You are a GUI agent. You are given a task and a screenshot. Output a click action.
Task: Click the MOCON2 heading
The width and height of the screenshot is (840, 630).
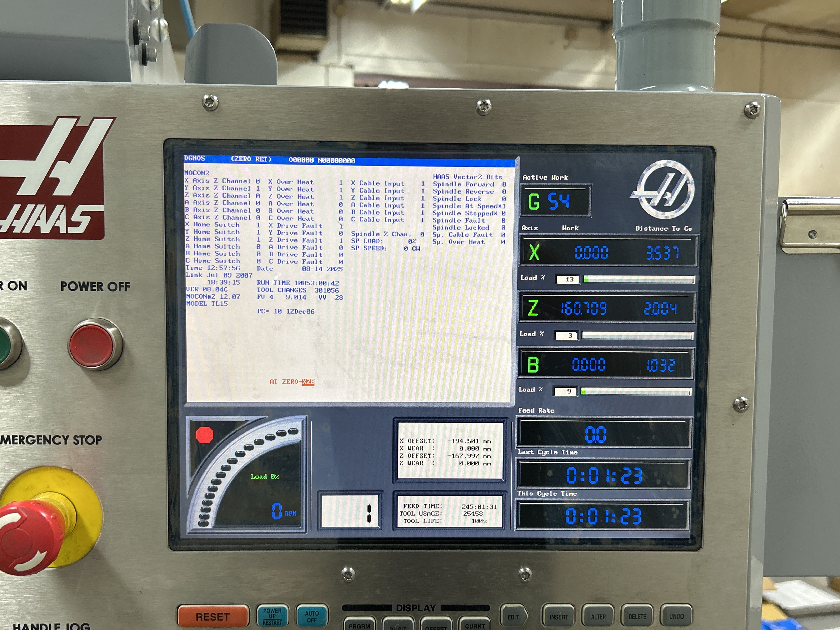[197, 173]
